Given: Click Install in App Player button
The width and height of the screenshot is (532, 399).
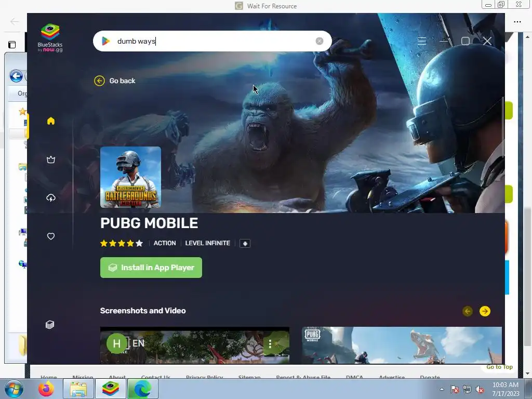Looking at the screenshot, I should (x=151, y=268).
